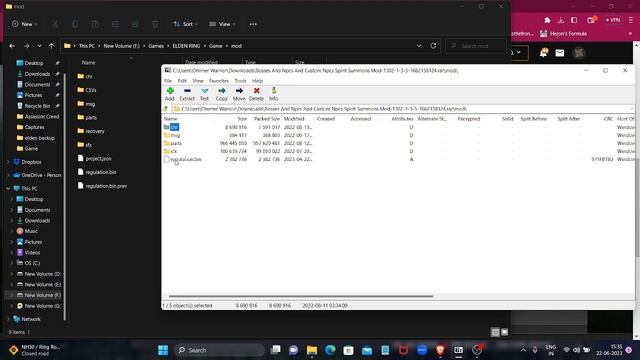
Task: Open the Edit menu in 7-Zip
Action: pyautogui.click(x=182, y=81)
